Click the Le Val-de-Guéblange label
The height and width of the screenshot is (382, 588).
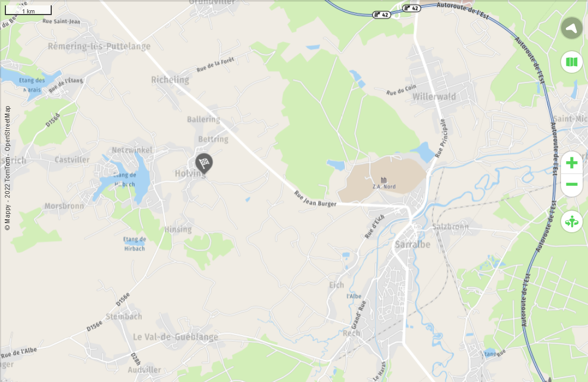(176, 337)
